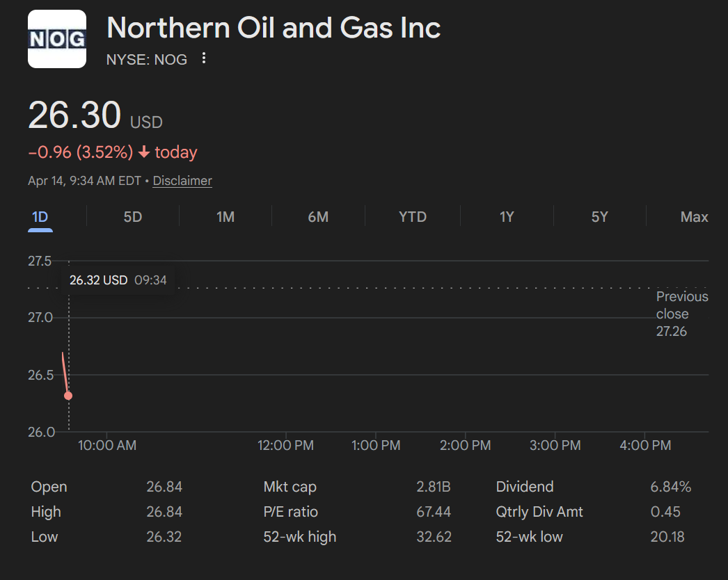Click the NYSE: NOG ticker text
This screenshot has width=728, height=580.
(147, 59)
